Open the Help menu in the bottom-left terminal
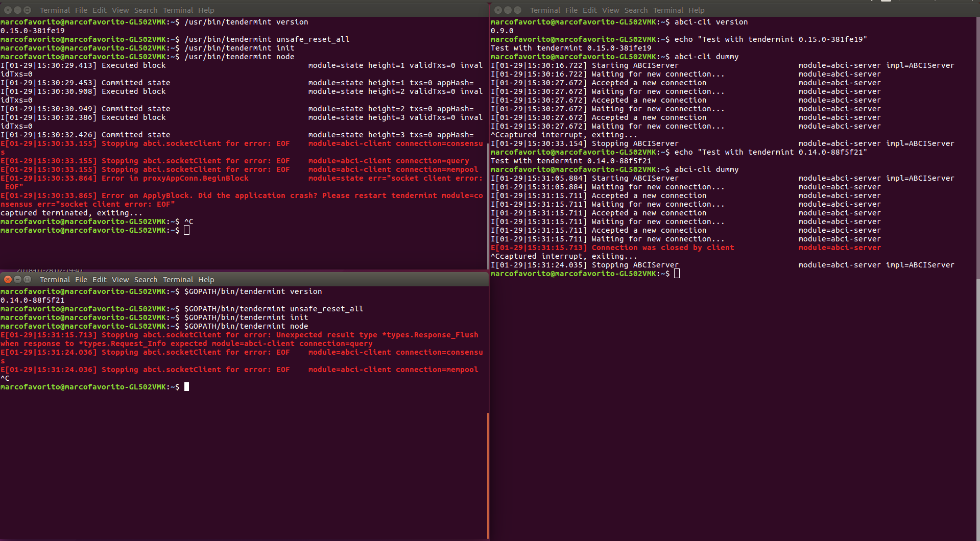This screenshot has height=541, width=980. pos(205,279)
